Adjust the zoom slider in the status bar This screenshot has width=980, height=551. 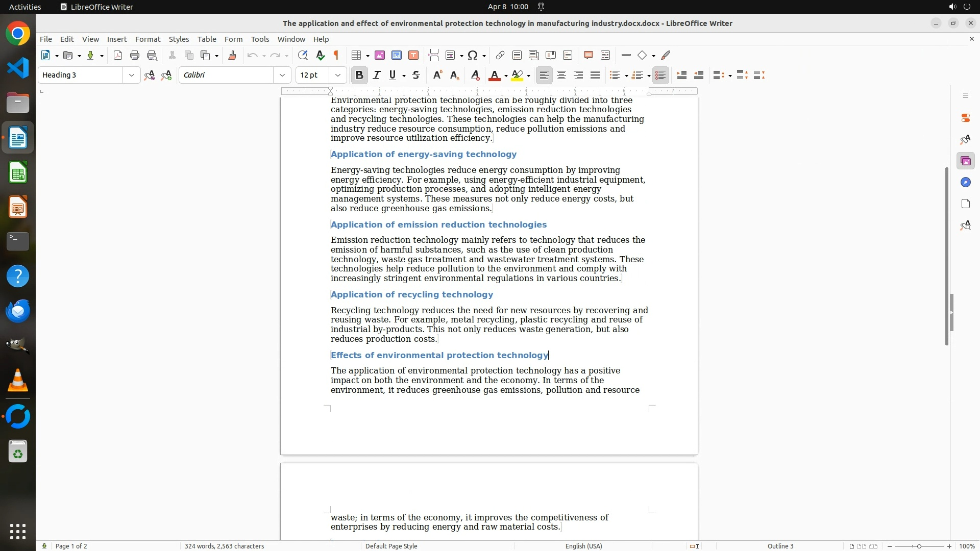click(919, 546)
